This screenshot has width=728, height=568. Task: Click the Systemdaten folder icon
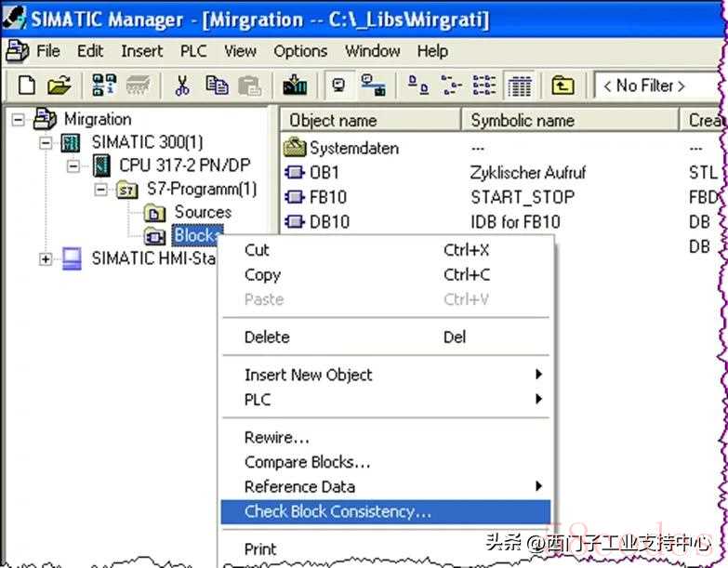295,148
